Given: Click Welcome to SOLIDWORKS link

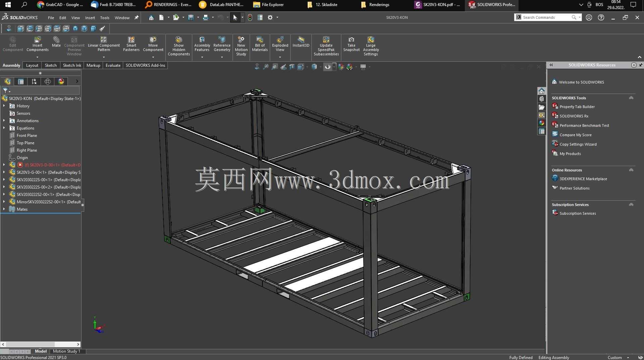Looking at the screenshot, I should [581, 82].
